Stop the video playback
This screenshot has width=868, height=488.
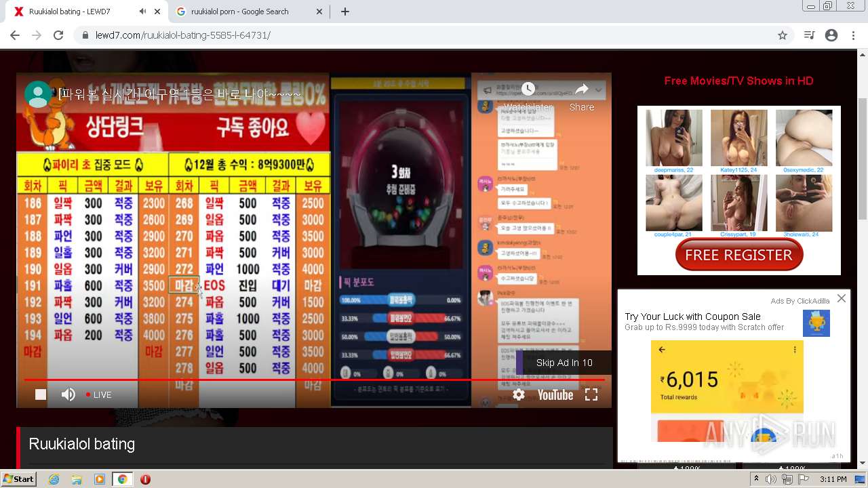[41, 394]
